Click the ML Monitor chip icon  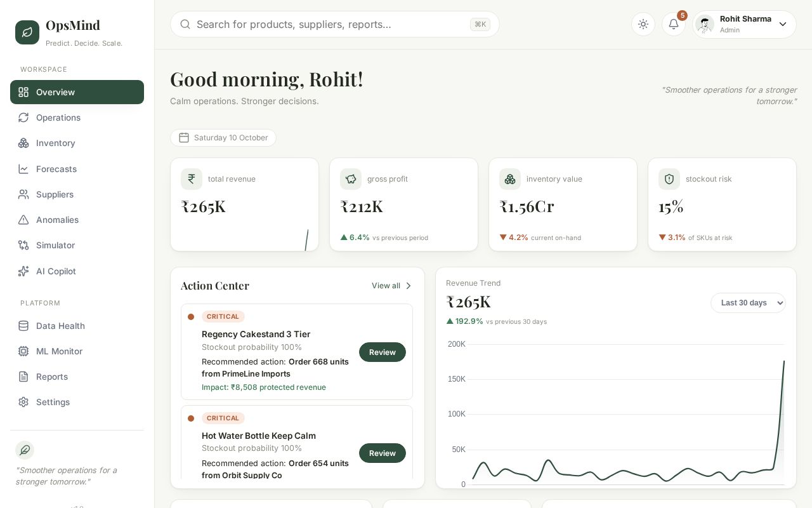click(x=23, y=351)
